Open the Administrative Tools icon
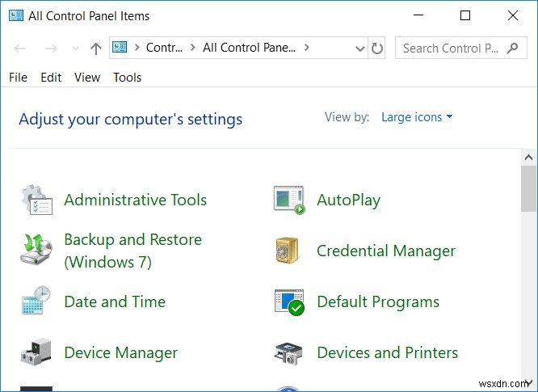Screen dimensions: 538x392 pyautogui.click(x=36, y=200)
